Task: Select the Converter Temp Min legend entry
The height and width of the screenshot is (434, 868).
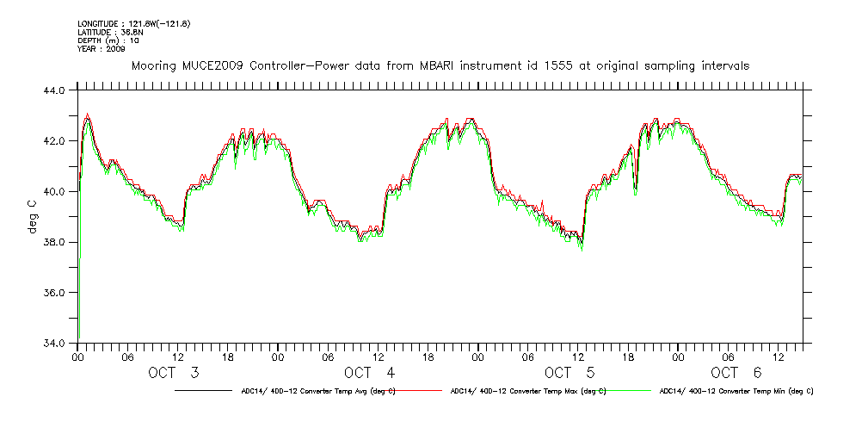Action: (x=736, y=391)
